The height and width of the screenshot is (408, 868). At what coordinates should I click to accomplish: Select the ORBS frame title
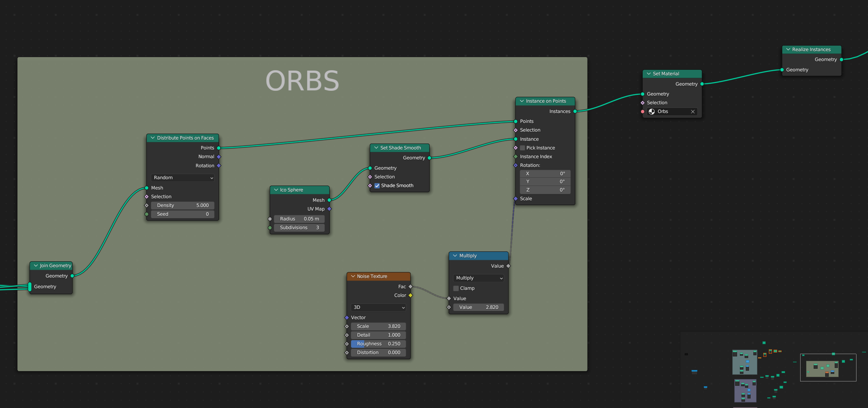pos(302,81)
